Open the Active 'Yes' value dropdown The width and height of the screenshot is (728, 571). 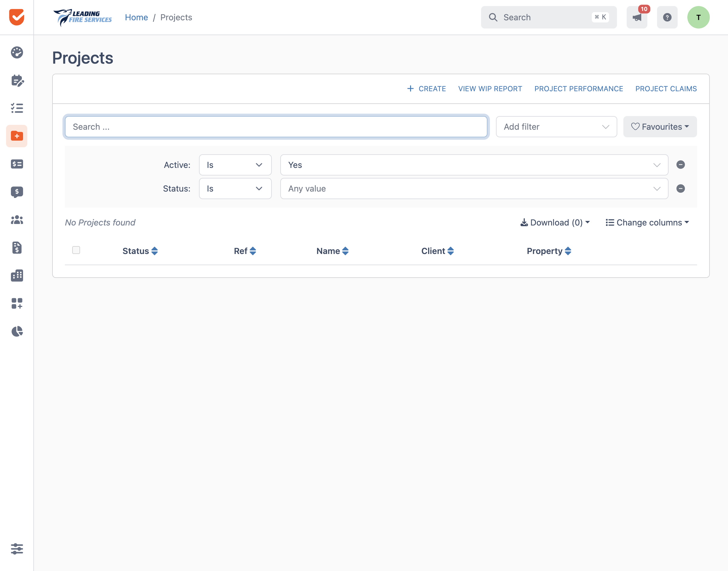pos(474,165)
